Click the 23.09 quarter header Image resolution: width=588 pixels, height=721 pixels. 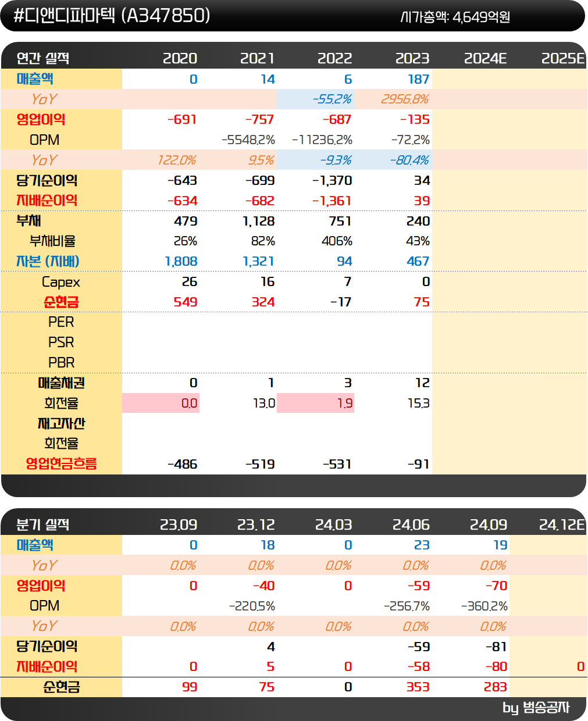(179, 524)
